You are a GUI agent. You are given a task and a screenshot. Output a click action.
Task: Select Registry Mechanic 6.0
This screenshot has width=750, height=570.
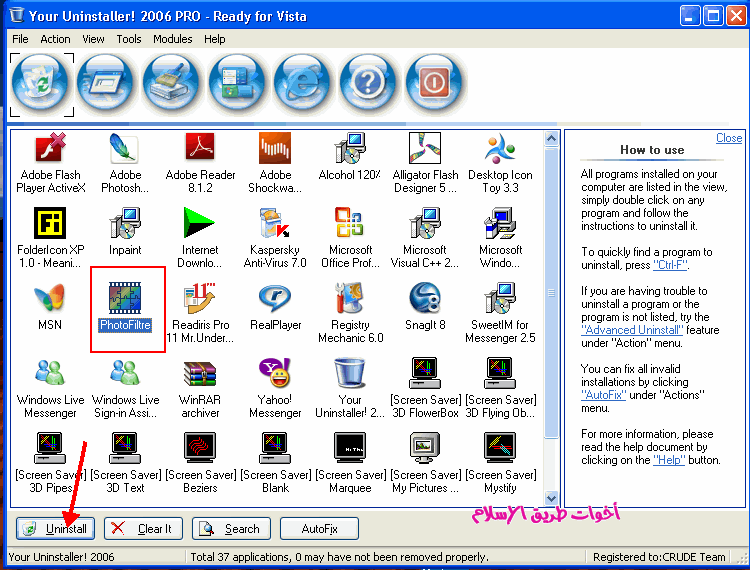pos(350,313)
